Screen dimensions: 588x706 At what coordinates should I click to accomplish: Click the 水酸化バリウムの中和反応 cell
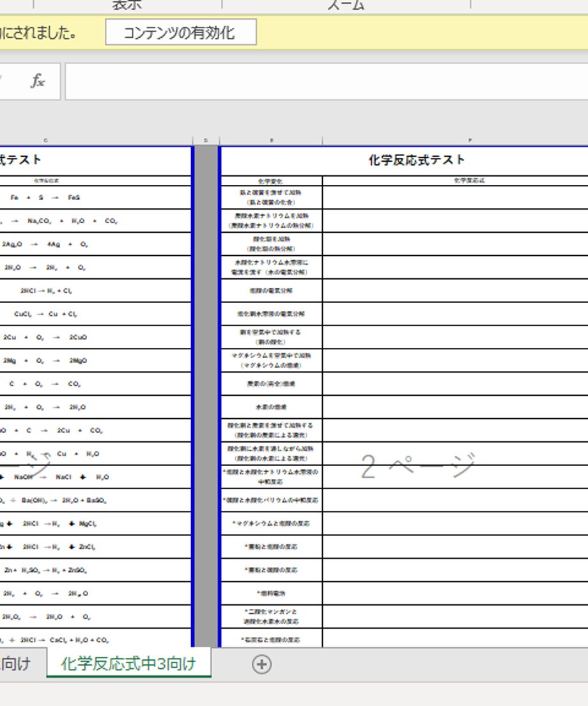(272, 500)
